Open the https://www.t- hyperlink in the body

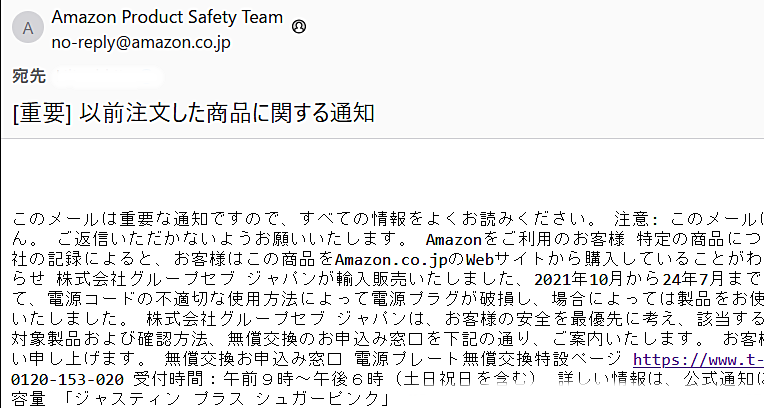click(698, 359)
